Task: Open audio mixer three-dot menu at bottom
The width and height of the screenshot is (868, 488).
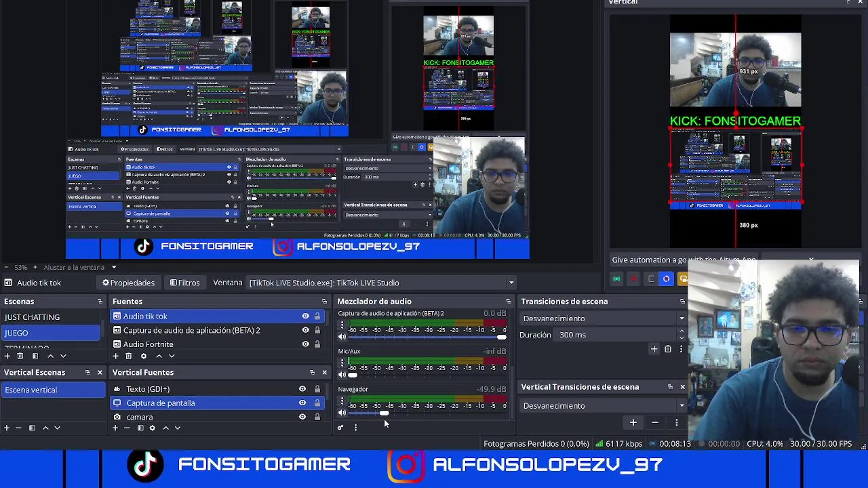Action: pyautogui.click(x=355, y=428)
